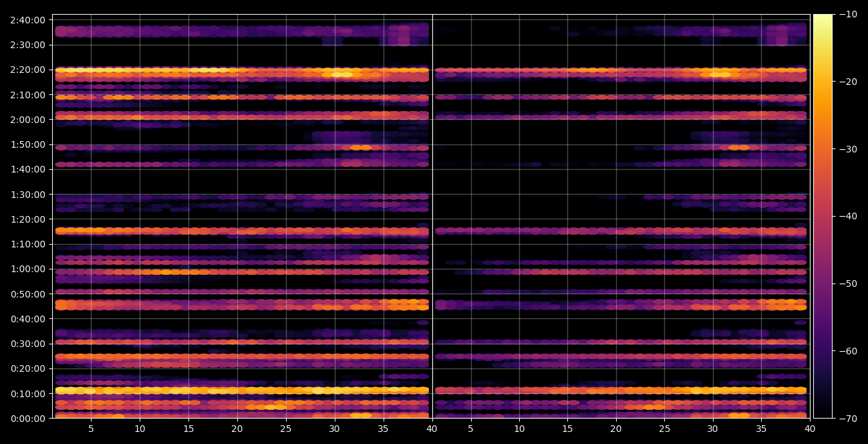
Task: Click x-axis label 30 of left plot
Action: (x=335, y=429)
